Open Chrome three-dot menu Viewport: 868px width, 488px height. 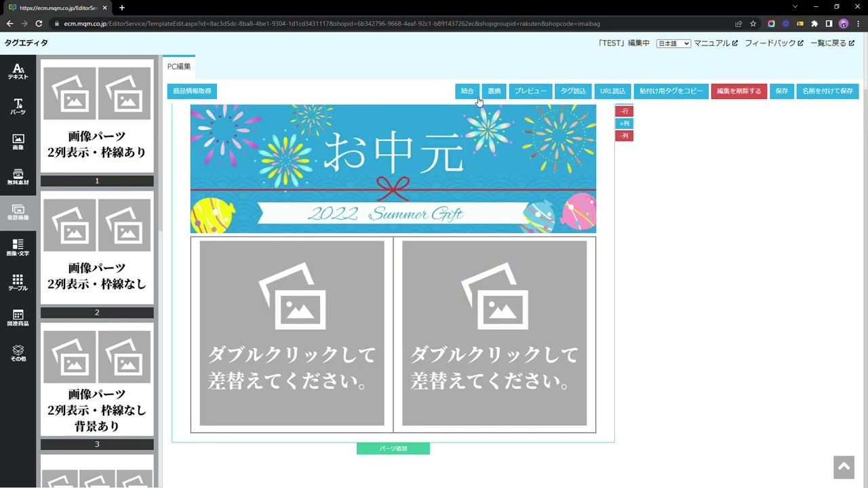pos(858,24)
